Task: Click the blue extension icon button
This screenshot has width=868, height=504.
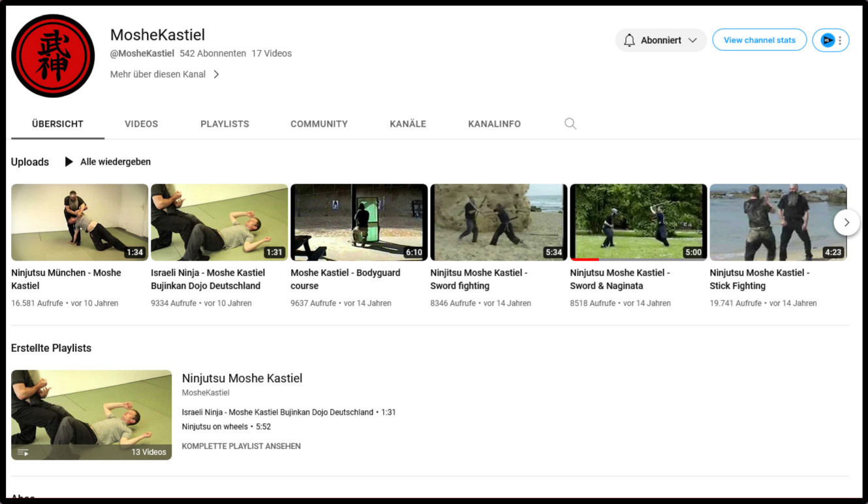Action: click(828, 40)
